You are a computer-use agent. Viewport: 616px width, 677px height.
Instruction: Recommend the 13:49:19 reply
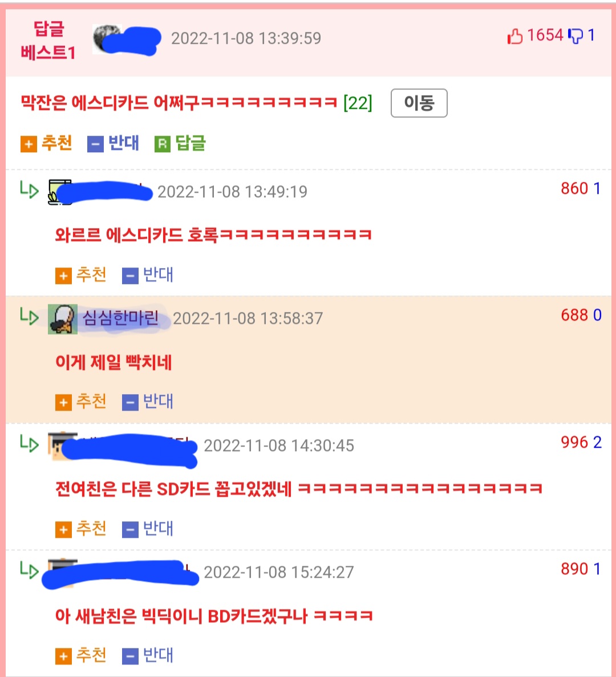point(81,275)
